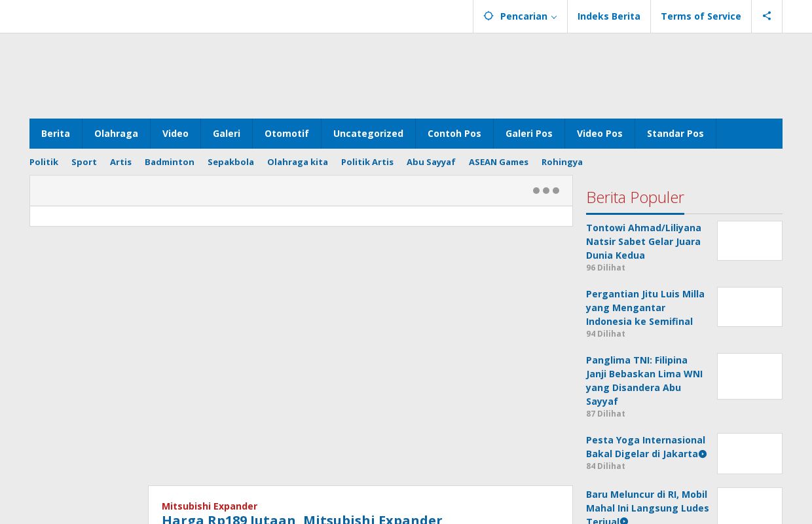The width and height of the screenshot is (812, 524).
Task: Select the Berita menu item
Action: (56, 134)
